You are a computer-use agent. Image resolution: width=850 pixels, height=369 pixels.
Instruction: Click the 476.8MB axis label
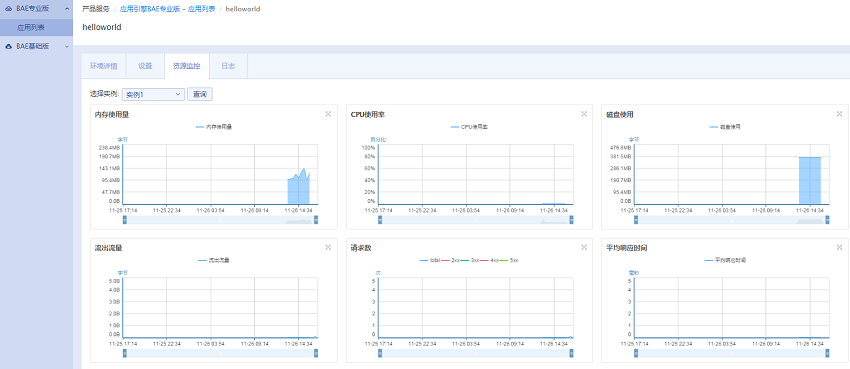(x=621, y=147)
